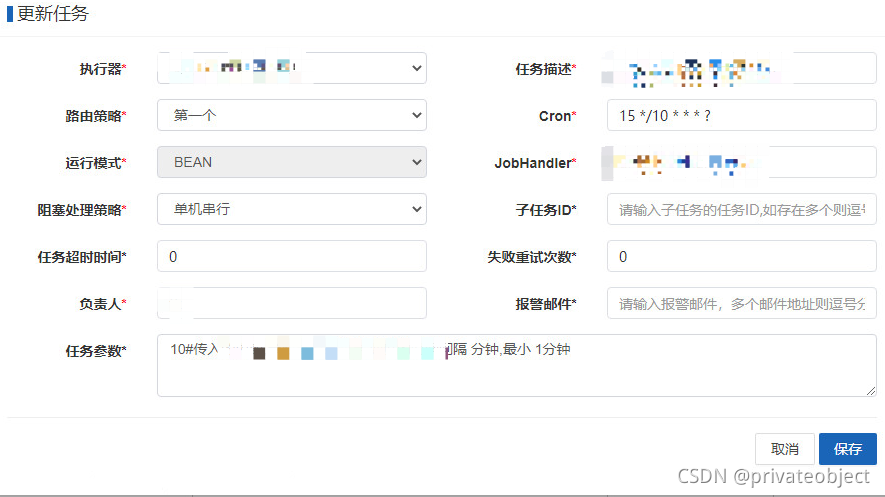Open the 路由策略 dropdown showing 第一个
The height and width of the screenshot is (497, 885).
[292, 115]
